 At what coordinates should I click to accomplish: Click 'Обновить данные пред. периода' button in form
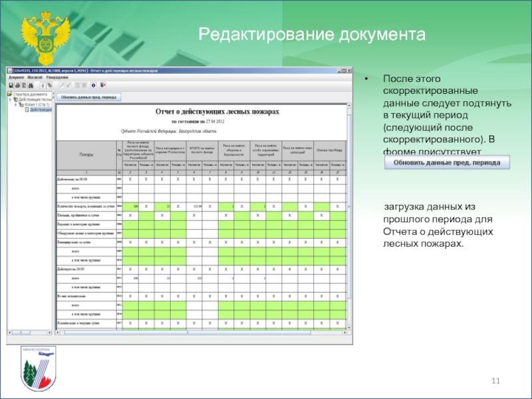click(x=88, y=97)
